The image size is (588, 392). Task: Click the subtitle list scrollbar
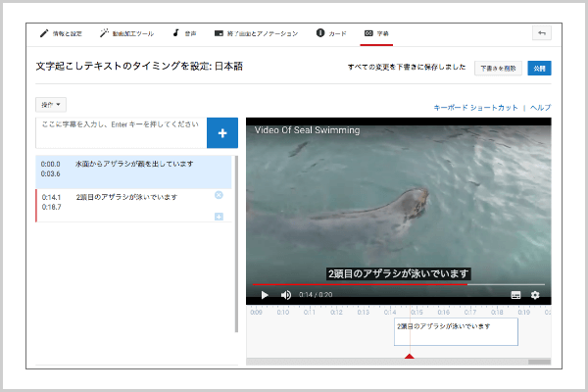236,244
